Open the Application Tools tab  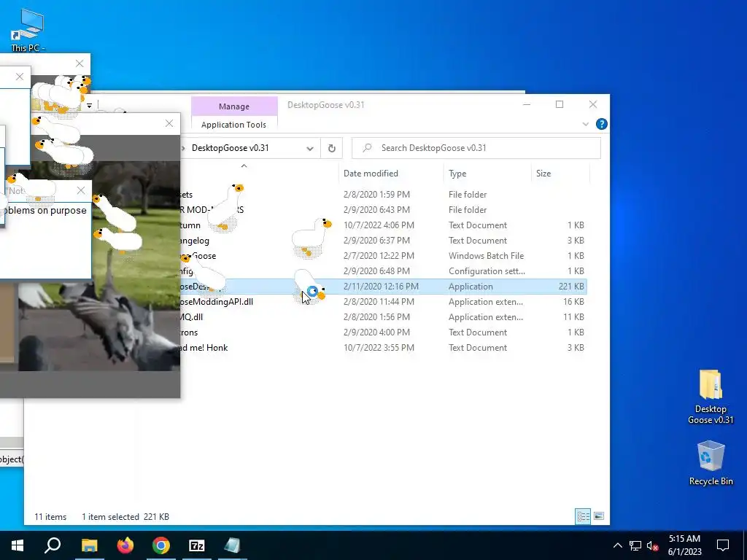[234, 125]
